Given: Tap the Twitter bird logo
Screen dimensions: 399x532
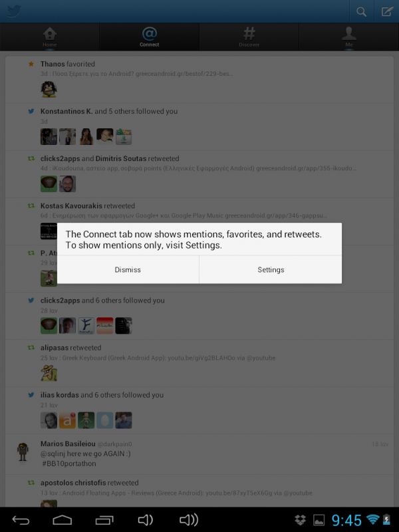Looking at the screenshot, I should [14, 11].
